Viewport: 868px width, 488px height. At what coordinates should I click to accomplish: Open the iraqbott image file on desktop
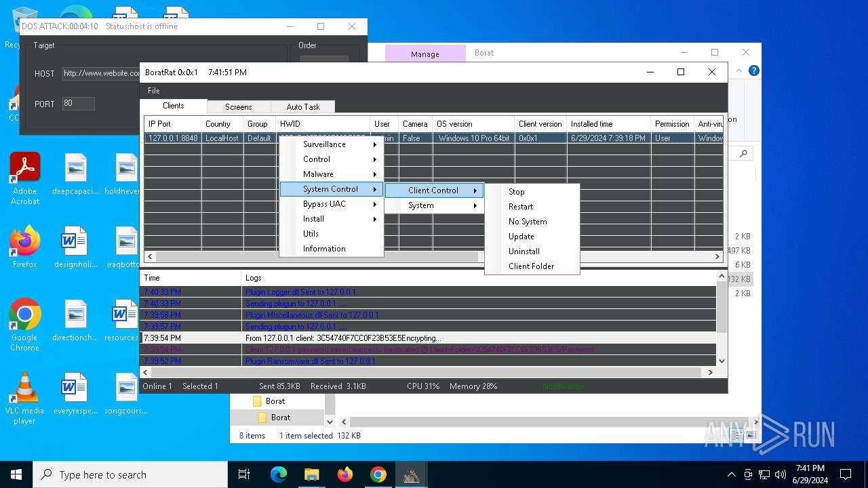coord(126,247)
